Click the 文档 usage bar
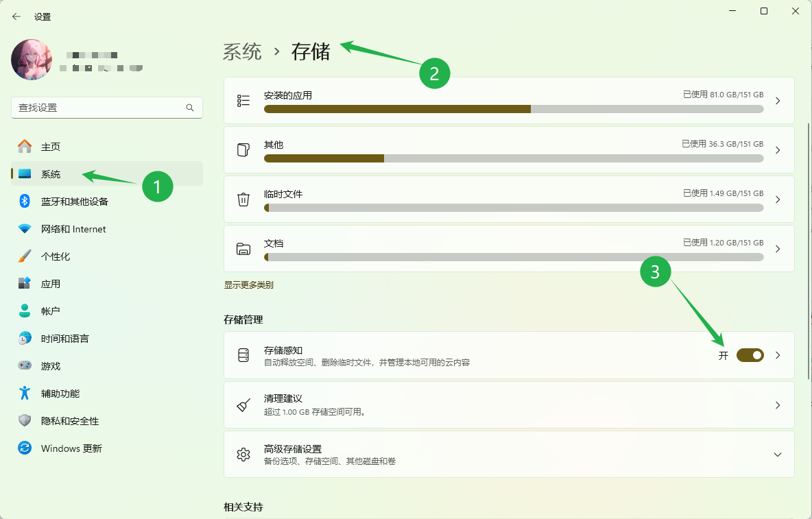The height and width of the screenshot is (519, 812). tap(514, 257)
